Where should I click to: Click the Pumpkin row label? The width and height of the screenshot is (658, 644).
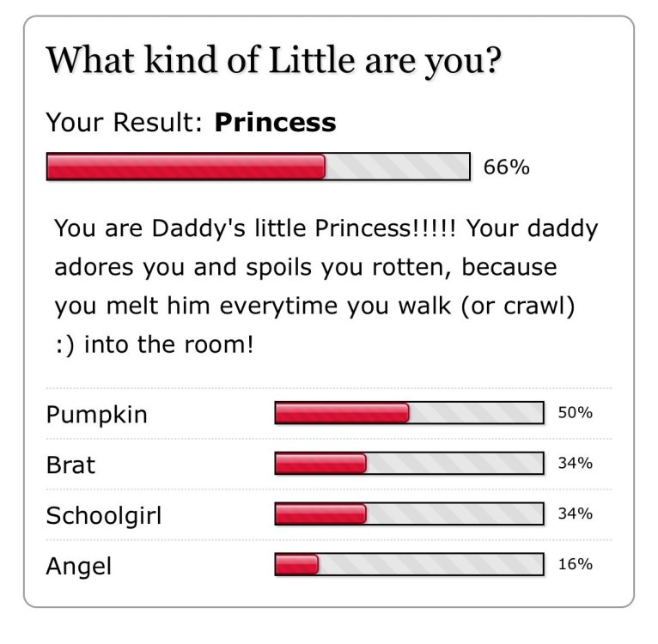click(x=96, y=415)
